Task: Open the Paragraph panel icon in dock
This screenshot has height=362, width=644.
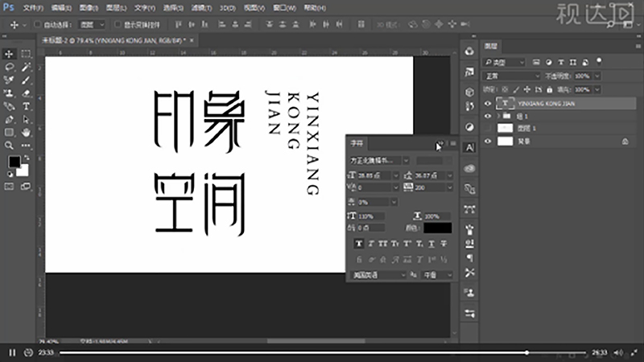Action: (x=469, y=257)
